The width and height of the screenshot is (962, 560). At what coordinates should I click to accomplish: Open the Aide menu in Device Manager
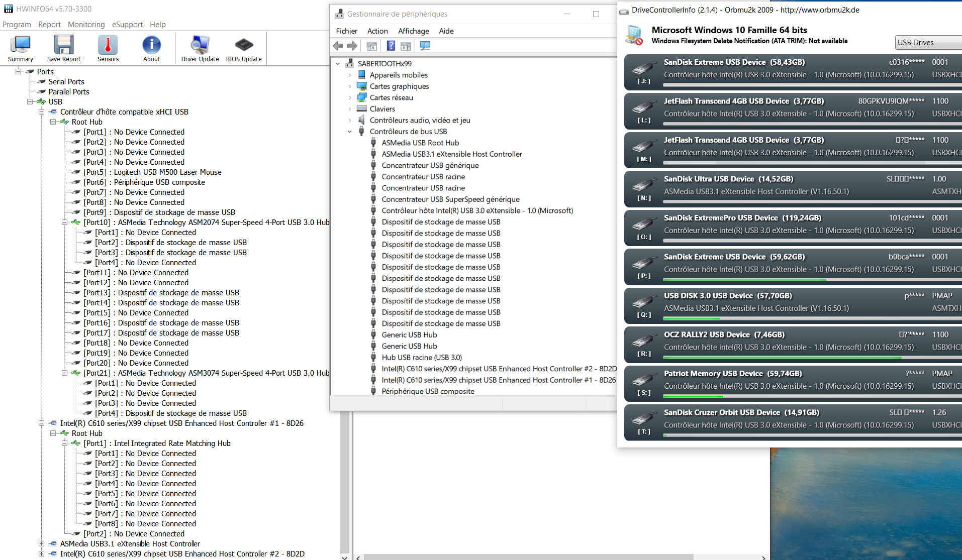pyautogui.click(x=446, y=31)
